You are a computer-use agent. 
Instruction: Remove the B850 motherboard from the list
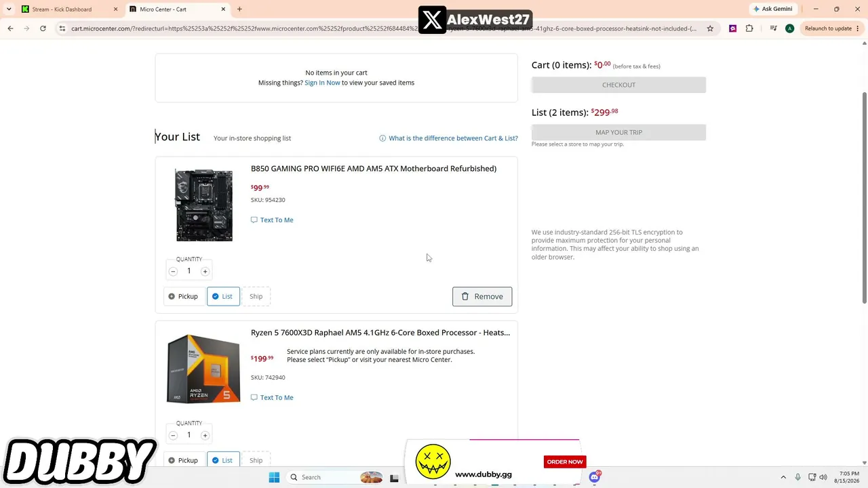click(482, 296)
